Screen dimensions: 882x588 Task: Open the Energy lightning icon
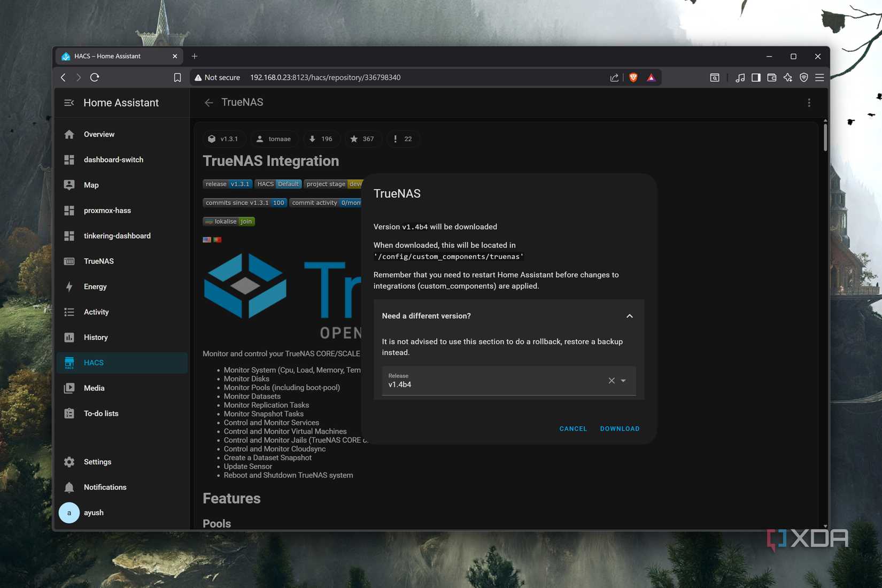point(69,287)
